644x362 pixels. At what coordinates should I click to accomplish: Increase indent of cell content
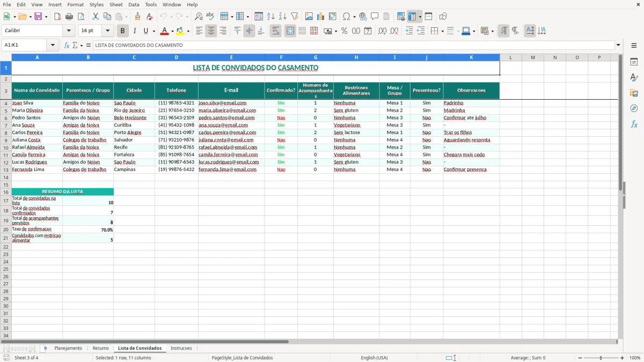tap(409, 31)
